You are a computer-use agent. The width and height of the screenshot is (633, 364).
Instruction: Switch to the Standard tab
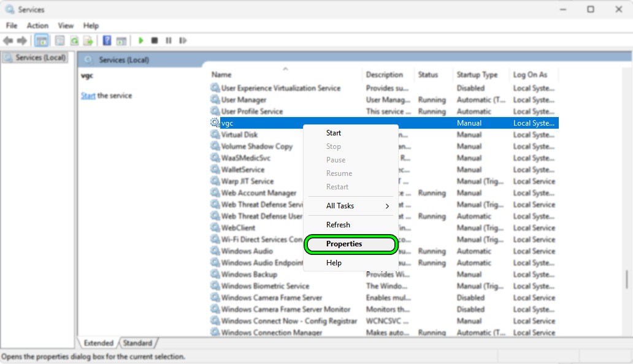pyautogui.click(x=137, y=343)
